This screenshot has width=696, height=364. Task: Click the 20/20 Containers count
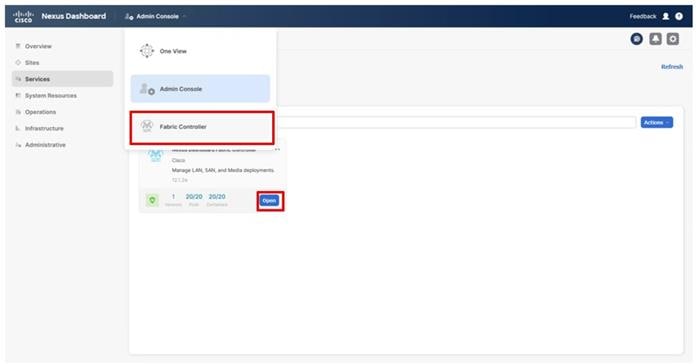point(217,197)
